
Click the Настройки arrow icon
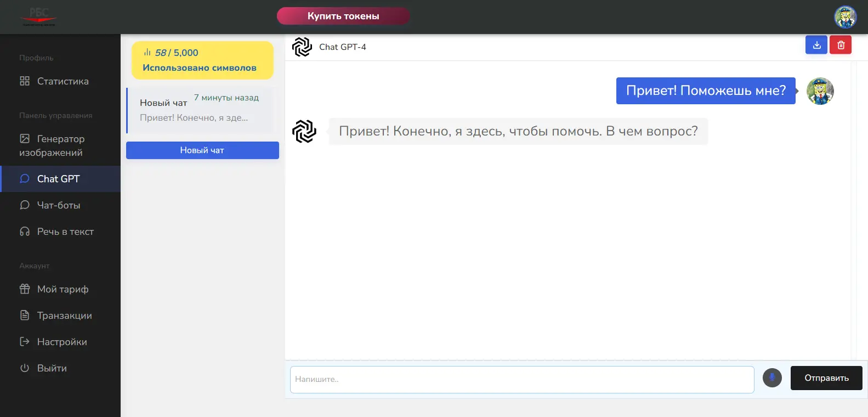(x=25, y=342)
